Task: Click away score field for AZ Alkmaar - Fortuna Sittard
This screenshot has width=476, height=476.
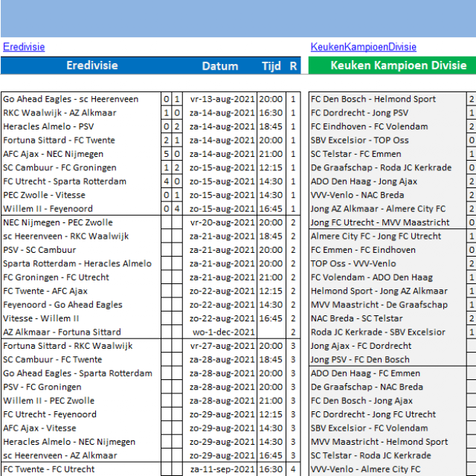Action: click(x=177, y=332)
